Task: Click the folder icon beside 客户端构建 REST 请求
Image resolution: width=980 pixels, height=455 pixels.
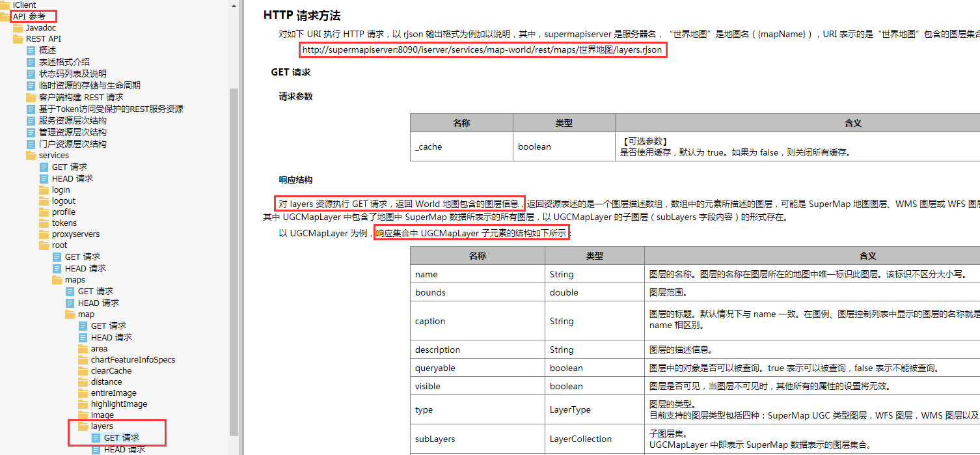Action: [31, 98]
